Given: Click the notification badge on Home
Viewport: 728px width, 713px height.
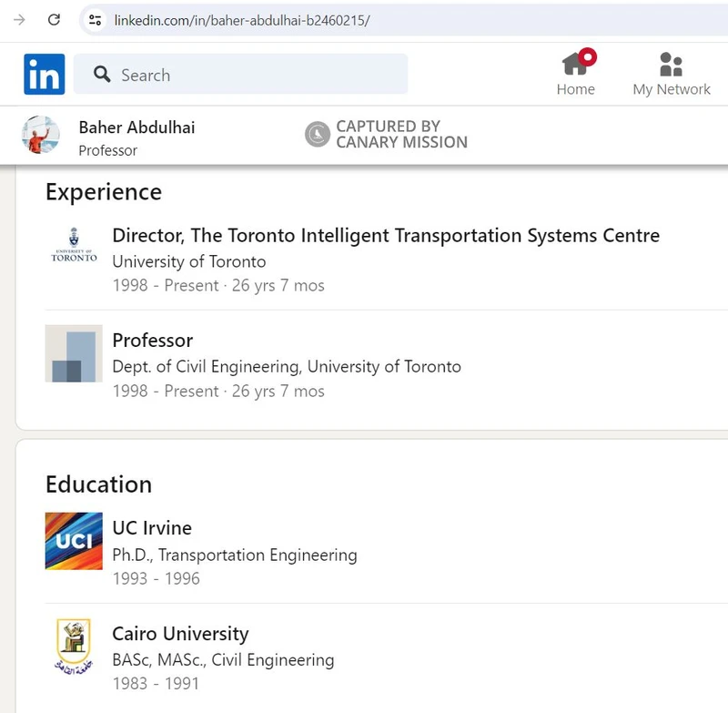Looking at the screenshot, I should pos(588,55).
